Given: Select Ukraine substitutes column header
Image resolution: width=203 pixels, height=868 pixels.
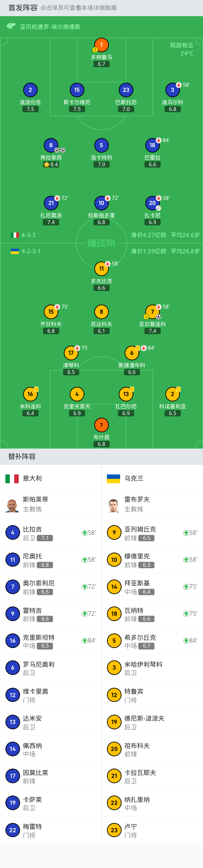Looking at the screenshot, I should [x=152, y=478].
